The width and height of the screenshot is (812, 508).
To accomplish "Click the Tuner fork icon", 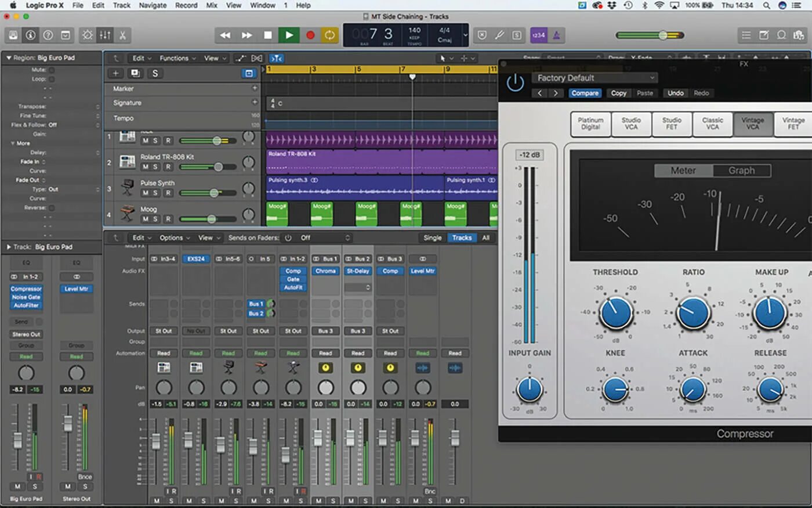I will 499,35.
